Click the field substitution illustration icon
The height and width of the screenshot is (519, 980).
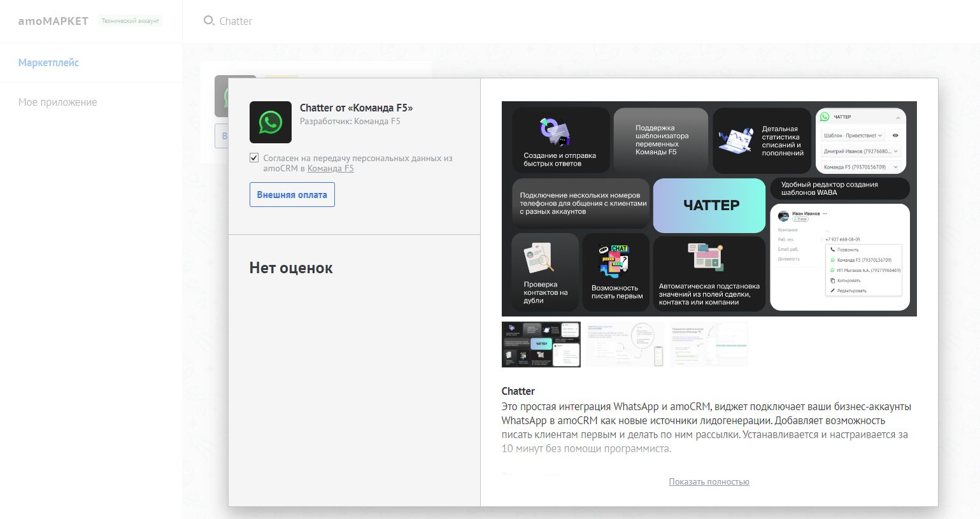(706, 257)
